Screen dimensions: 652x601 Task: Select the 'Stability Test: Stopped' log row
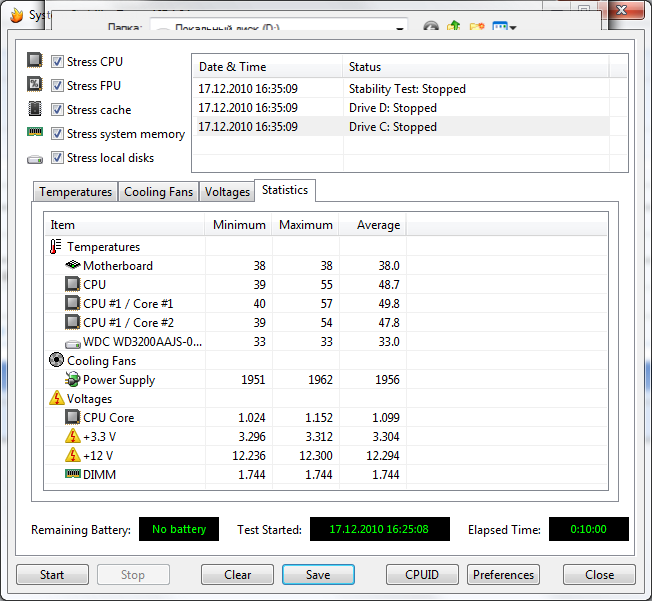coord(401,89)
